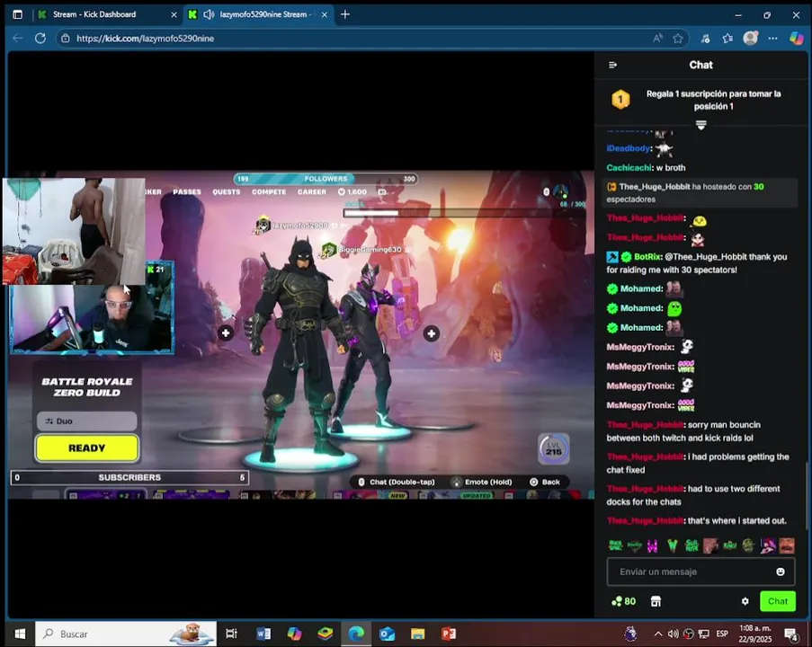Mute the tab using its speaker icon
The width and height of the screenshot is (812, 647).
click(x=209, y=14)
